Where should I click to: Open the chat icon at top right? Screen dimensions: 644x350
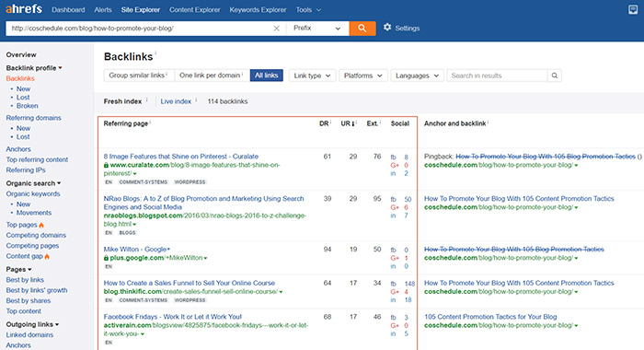(x=633, y=9)
